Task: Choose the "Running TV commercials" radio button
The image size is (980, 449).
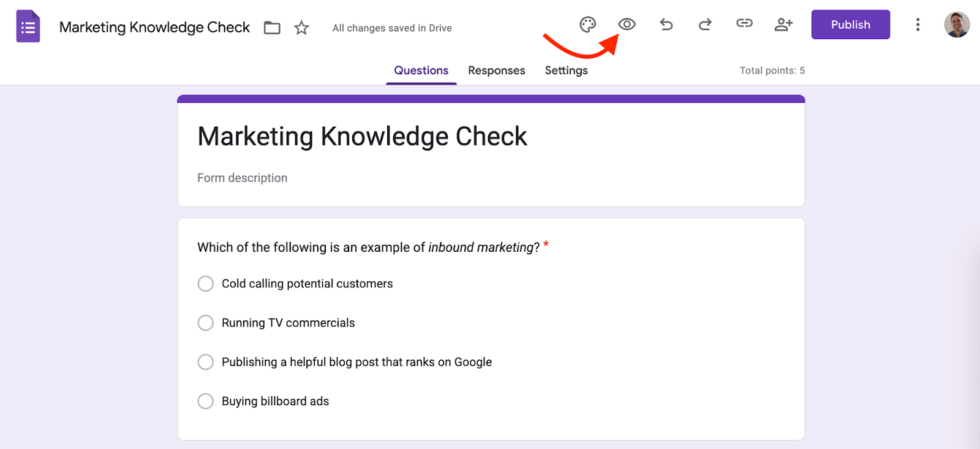Action: pyautogui.click(x=206, y=323)
